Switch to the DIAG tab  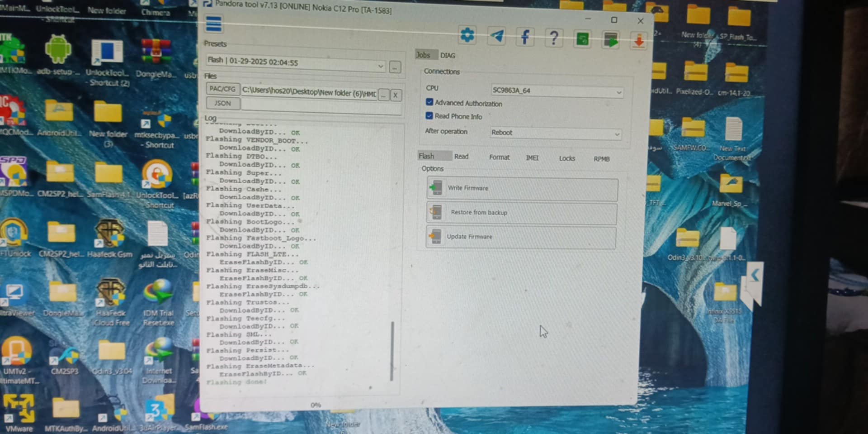click(x=448, y=55)
